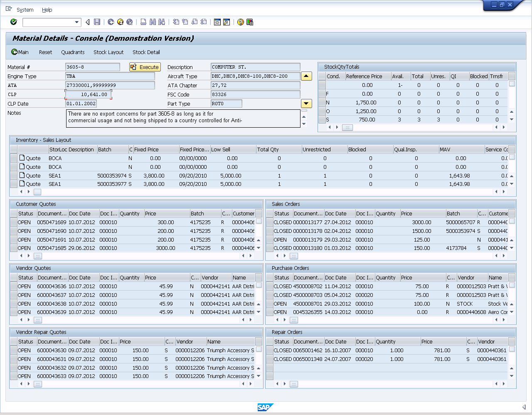Click Reset in the application toolbar

[x=45, y=52]
